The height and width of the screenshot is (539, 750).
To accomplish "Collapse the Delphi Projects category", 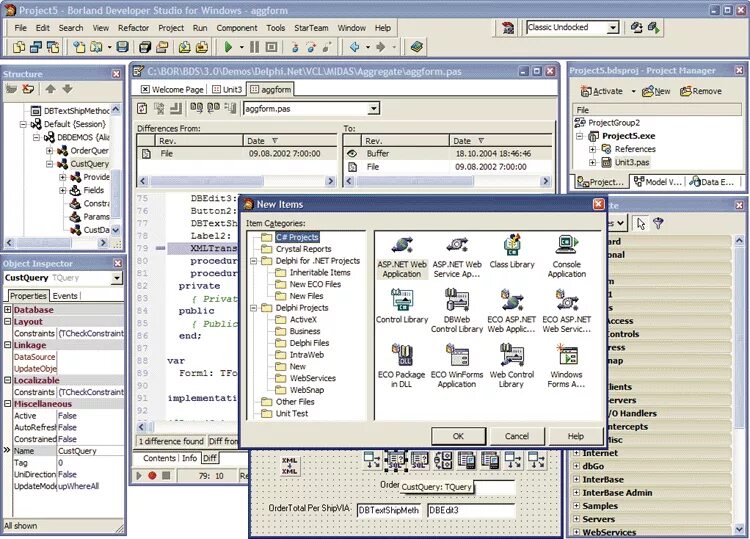I will click(254, 308).
